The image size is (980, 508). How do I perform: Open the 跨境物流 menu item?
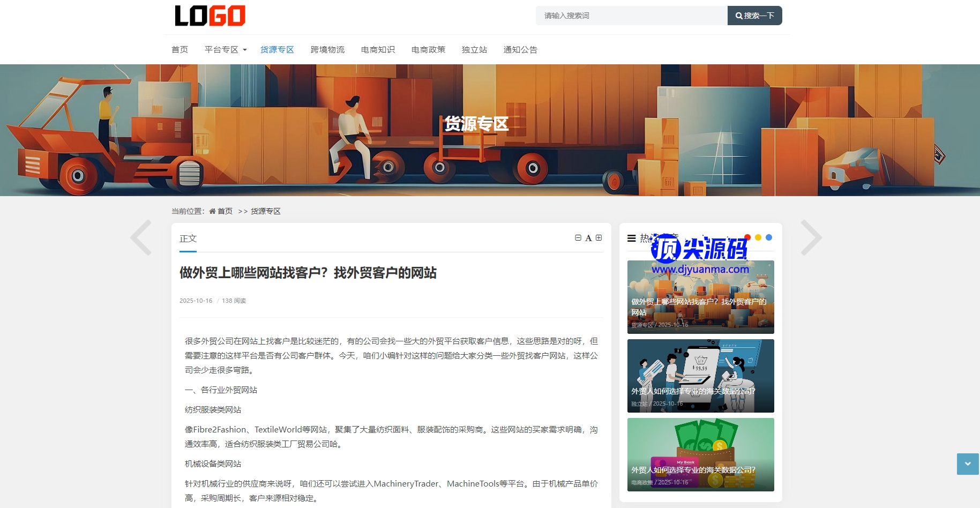coord(327,50)
